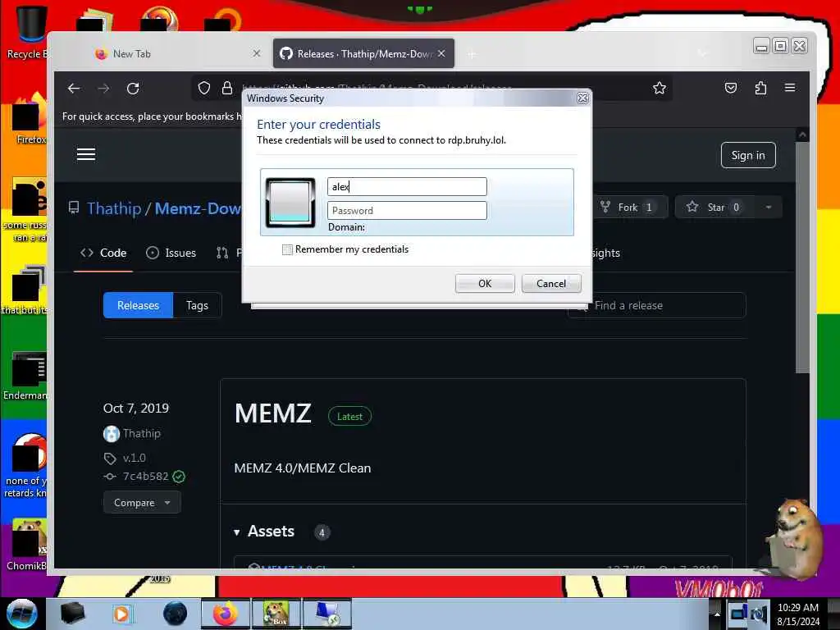Close the New Tab browser tab
This screenshot has height=630, width=840.
click(x=257, y=53)
